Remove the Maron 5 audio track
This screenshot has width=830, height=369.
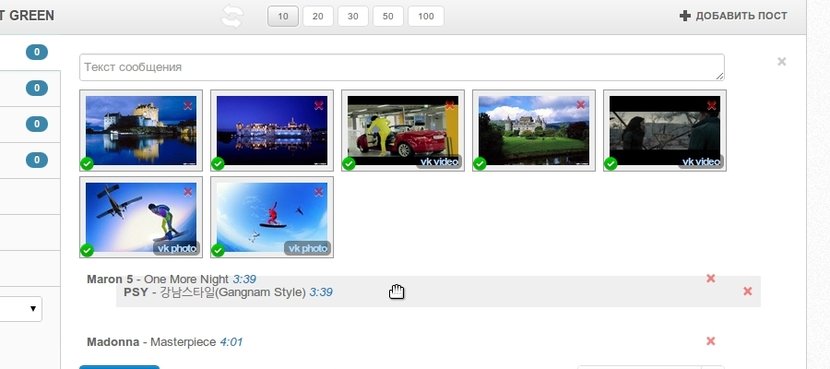(x=710, y=278)
